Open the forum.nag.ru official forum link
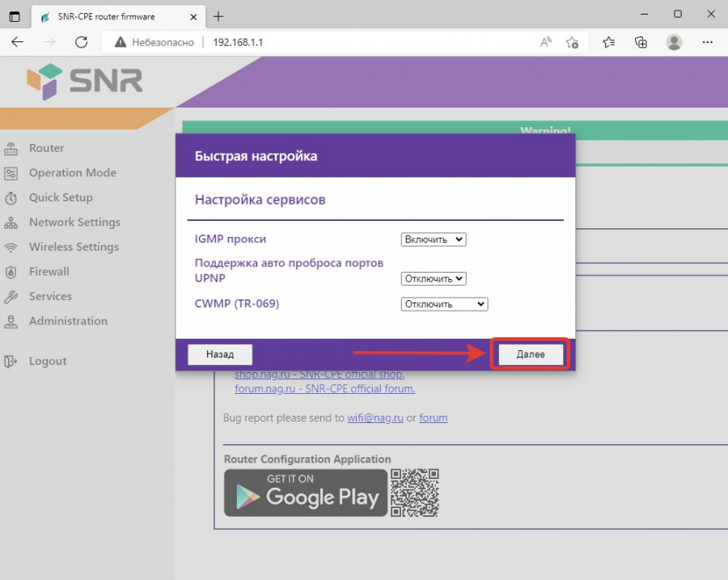The image size is (728, 580). (x=324, y=388)
